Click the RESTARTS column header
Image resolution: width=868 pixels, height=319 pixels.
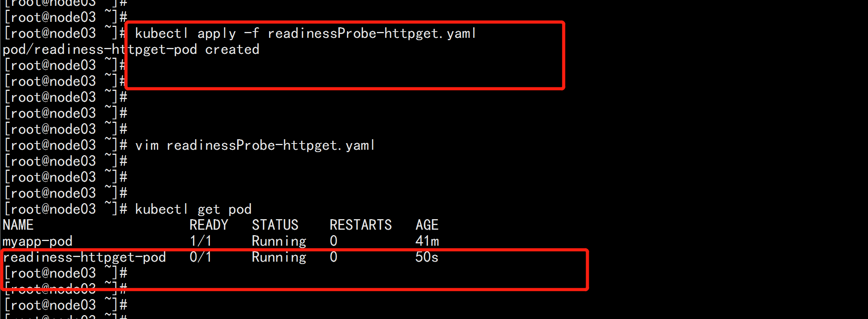pos(361,225)
